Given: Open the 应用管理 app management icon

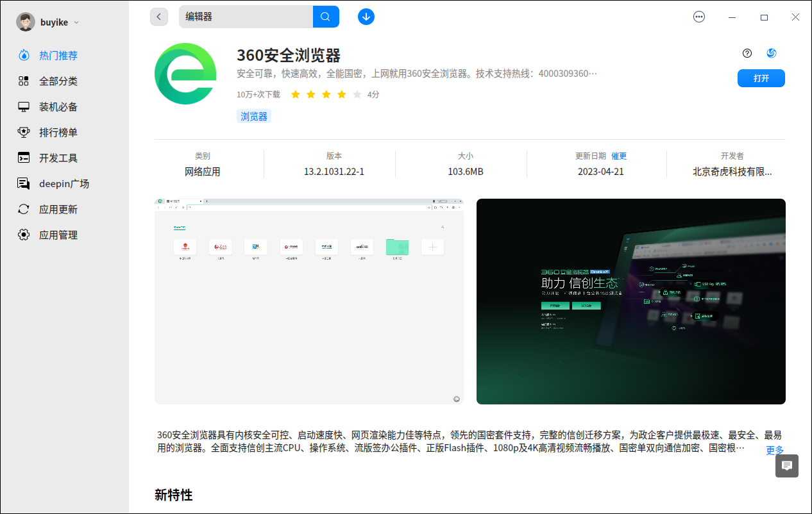Looking at the screenshot, I should point(24,235).
